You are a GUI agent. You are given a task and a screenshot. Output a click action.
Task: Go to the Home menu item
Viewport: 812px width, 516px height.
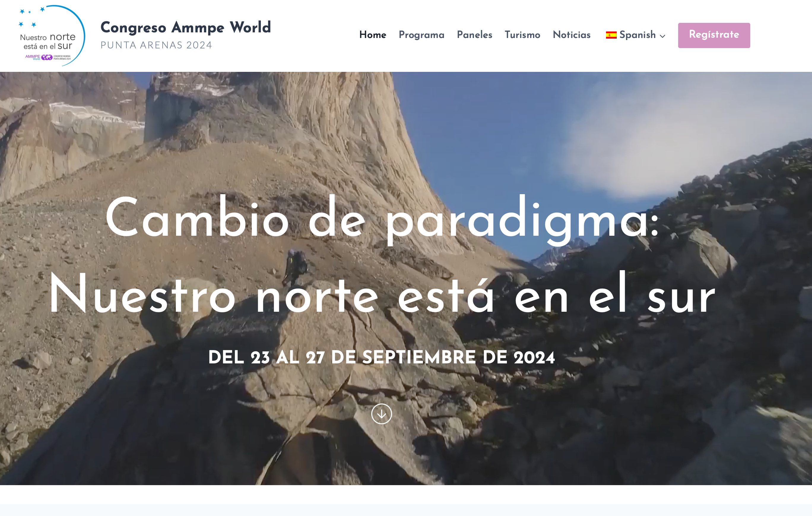tap(373, 35)
